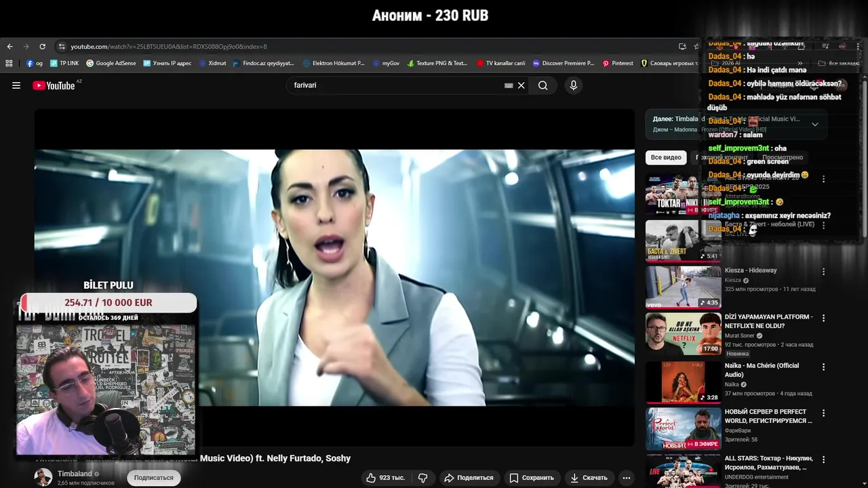868x488 pixels.
Task: Open options menu for Perfect World stream
Action: point(823,413)
